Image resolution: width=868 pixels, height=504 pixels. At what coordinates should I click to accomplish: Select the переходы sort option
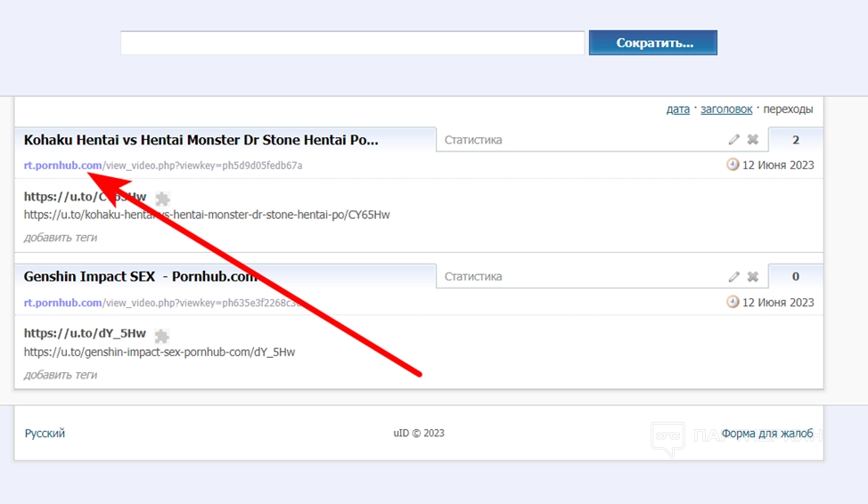(788, 109)
